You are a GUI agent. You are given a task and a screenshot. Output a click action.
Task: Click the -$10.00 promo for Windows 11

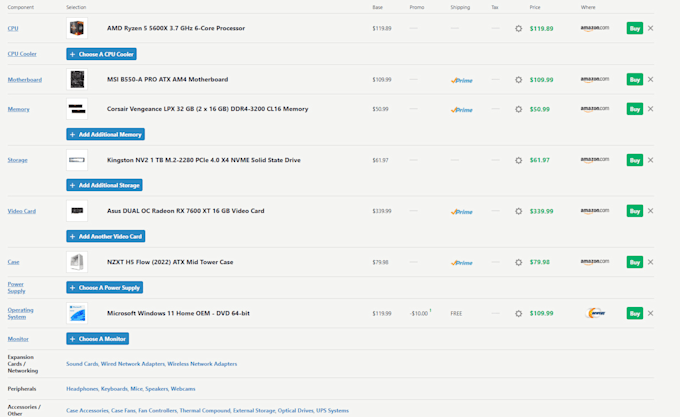click(x=419, y=313)
